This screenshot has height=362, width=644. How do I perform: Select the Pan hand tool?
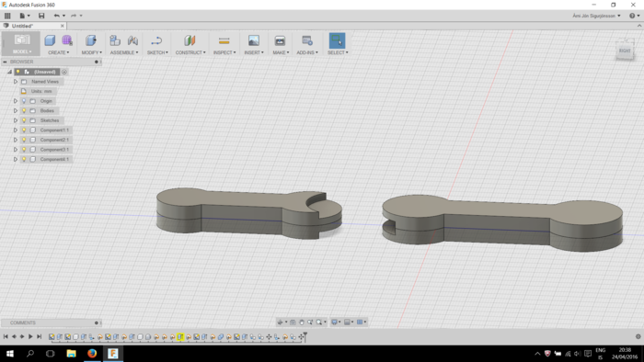pos(302,322)
